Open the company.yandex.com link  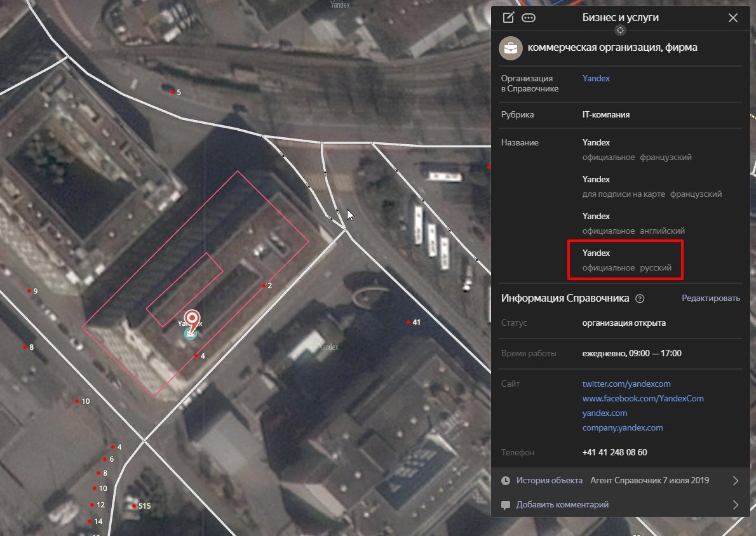623,427
